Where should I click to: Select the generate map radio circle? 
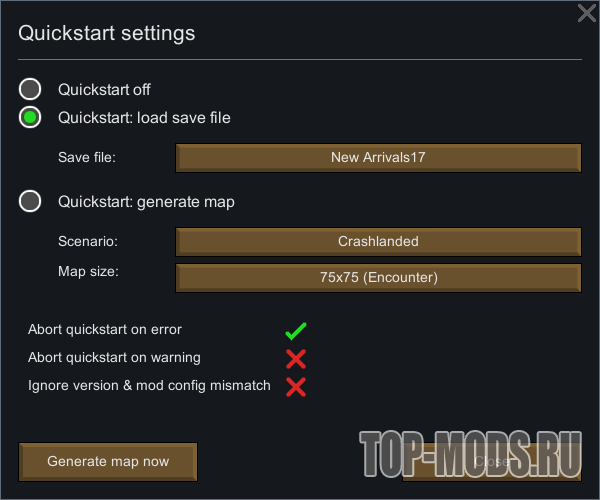[30, 201]
